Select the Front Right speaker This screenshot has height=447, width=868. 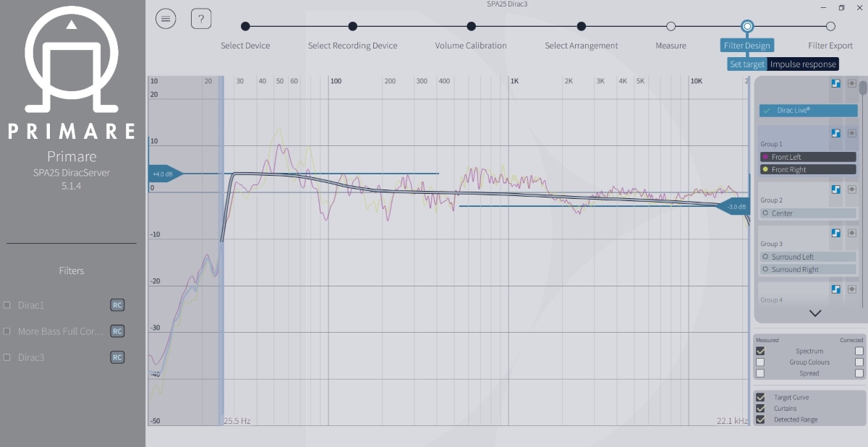809,169
